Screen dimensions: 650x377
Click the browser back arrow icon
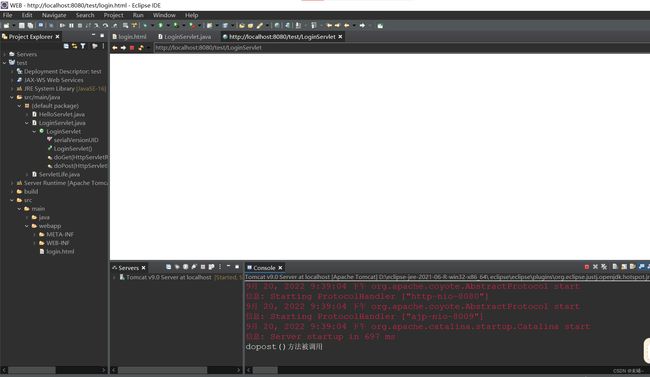[x=115, y=48]
